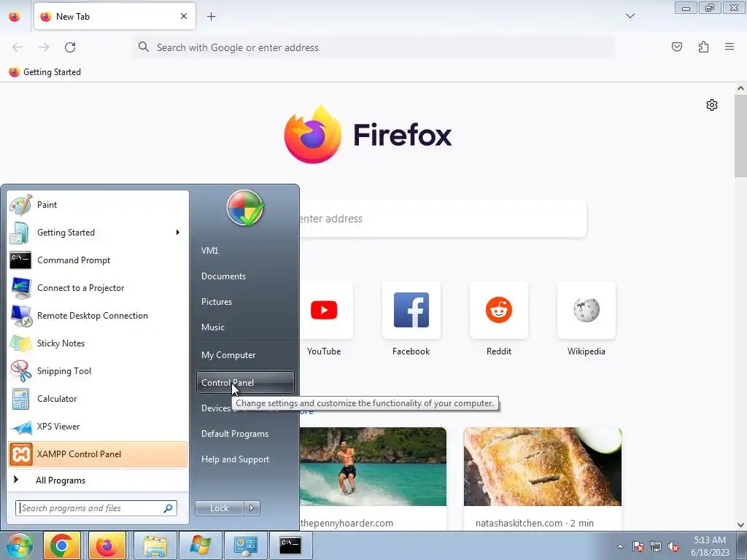
Task: Click the Windows flag taskbar icon
Action: coord(200,545)
